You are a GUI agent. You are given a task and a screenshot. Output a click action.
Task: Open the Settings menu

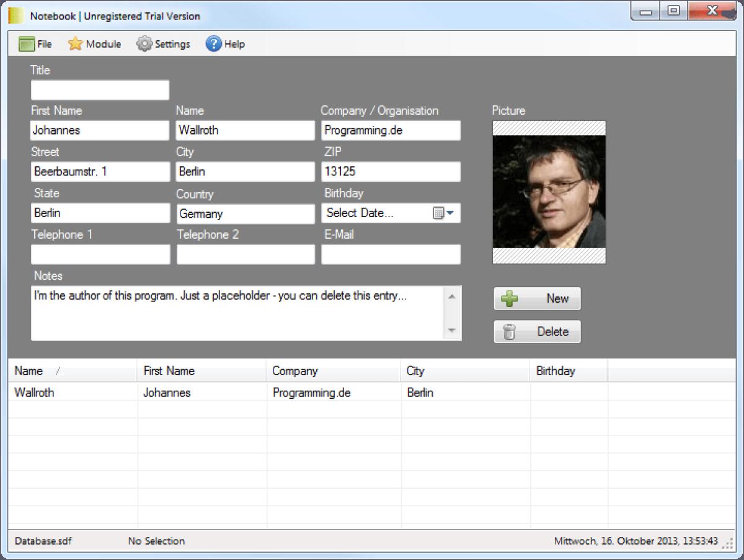pyautogui.click(x=164, y=43)
